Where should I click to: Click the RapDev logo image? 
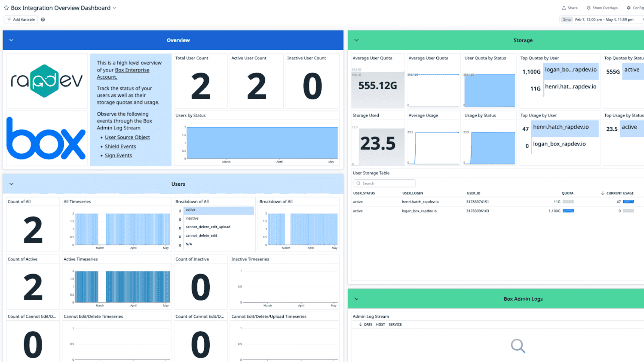coord(47,81)
